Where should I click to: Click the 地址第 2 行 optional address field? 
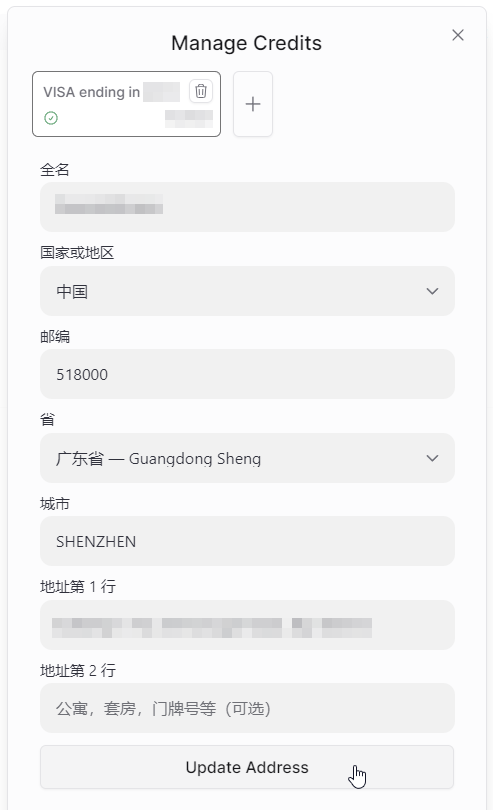click(x=247, y=708)
